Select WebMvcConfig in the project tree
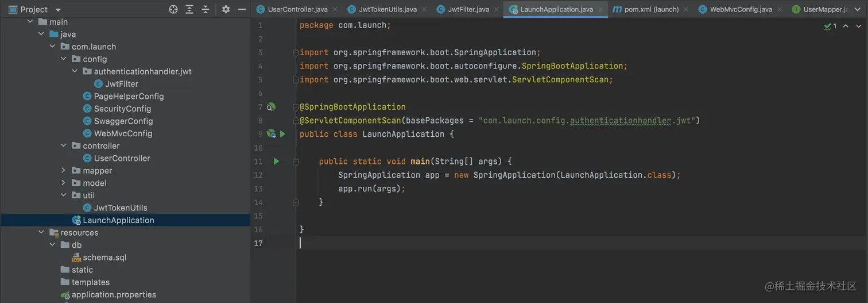This screenshot has height=303, width=868. [x=118, y=133]
